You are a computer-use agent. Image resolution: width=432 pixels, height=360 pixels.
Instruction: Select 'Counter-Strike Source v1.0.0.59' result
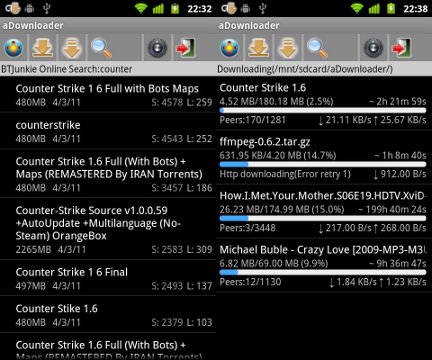[x=108, y=229]
